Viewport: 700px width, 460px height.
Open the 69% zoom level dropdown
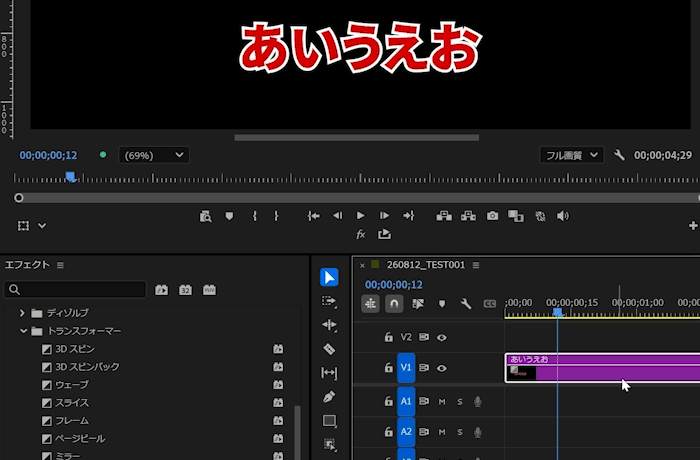pyautogui.click(x=154, y=155)
